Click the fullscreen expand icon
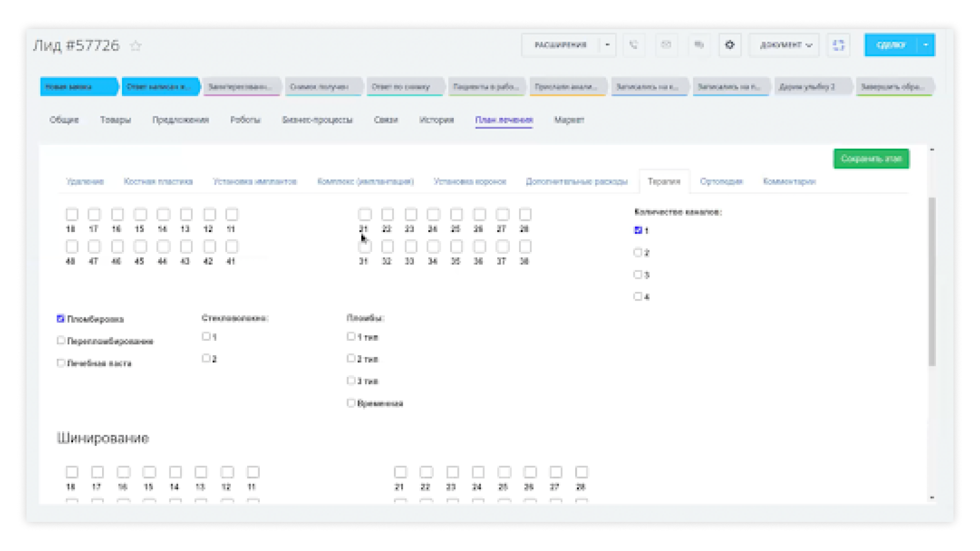 [838, 45]
